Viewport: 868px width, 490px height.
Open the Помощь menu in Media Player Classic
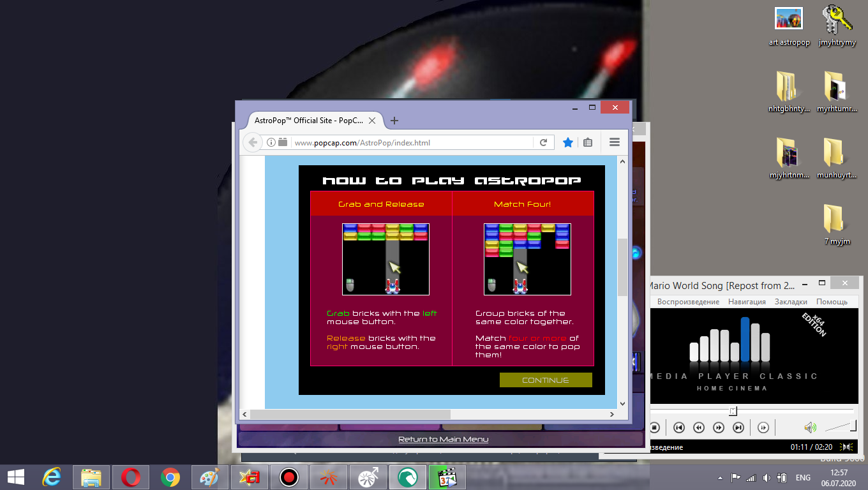coord(832,302)
